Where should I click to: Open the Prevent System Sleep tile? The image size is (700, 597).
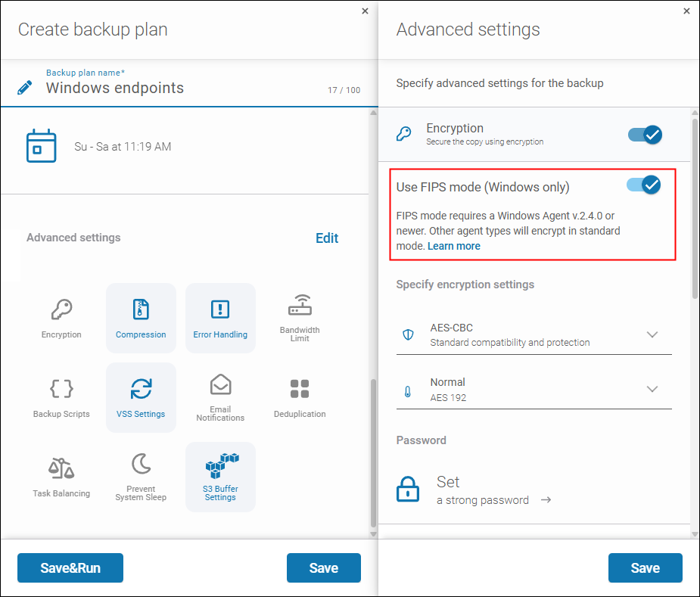click(141, 477)
